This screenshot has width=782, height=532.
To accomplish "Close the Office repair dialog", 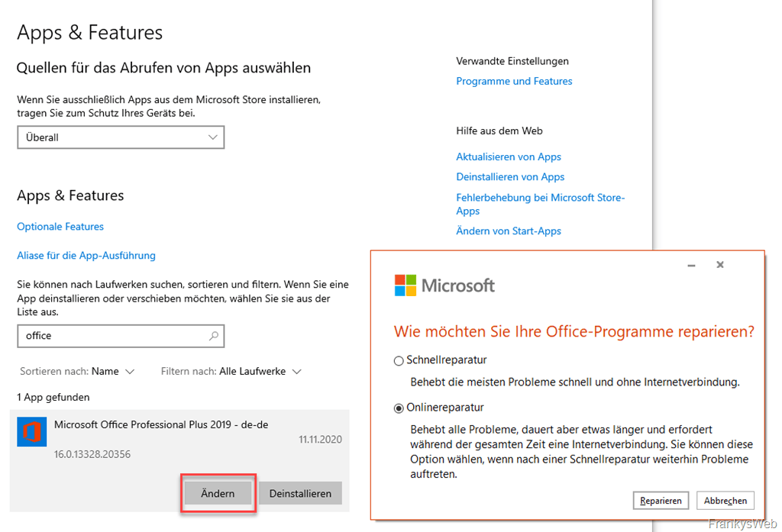I will click(x=719, y=265).
